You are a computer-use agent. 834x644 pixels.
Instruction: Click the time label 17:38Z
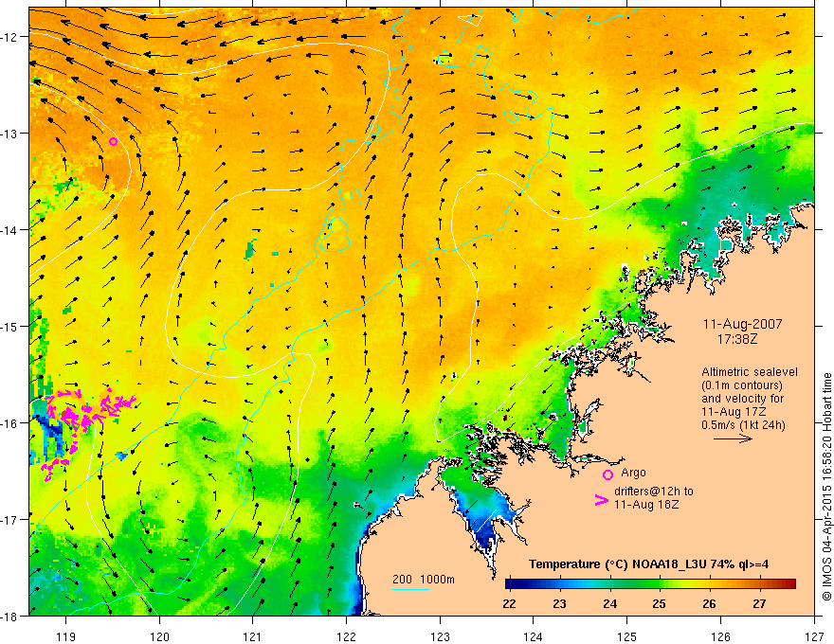point(736,338)
